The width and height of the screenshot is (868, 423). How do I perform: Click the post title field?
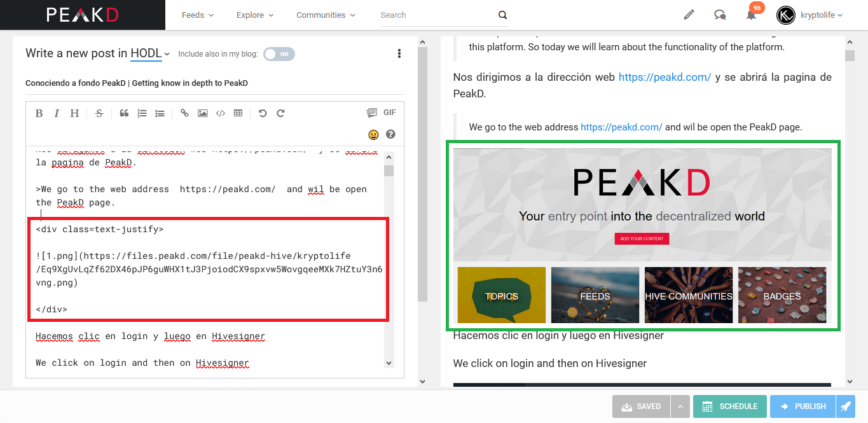[215, 83]
